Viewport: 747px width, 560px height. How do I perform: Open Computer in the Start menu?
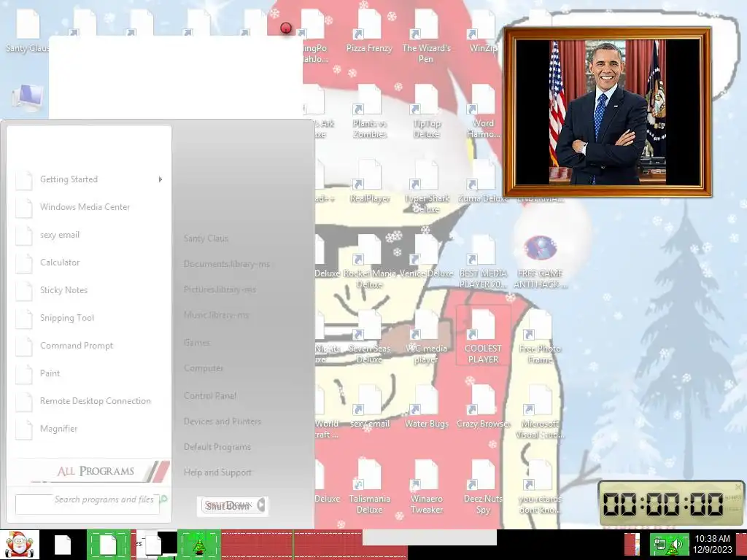coord(204,368)
